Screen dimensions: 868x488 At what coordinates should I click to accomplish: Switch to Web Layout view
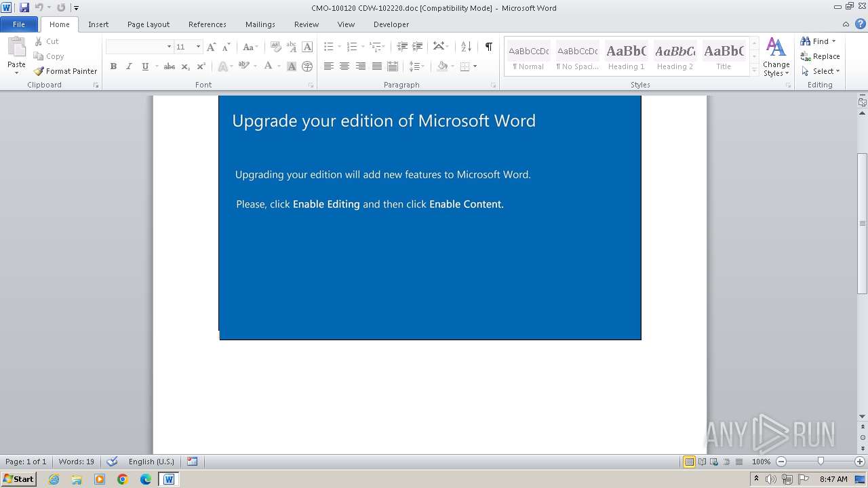coord(714,462)
